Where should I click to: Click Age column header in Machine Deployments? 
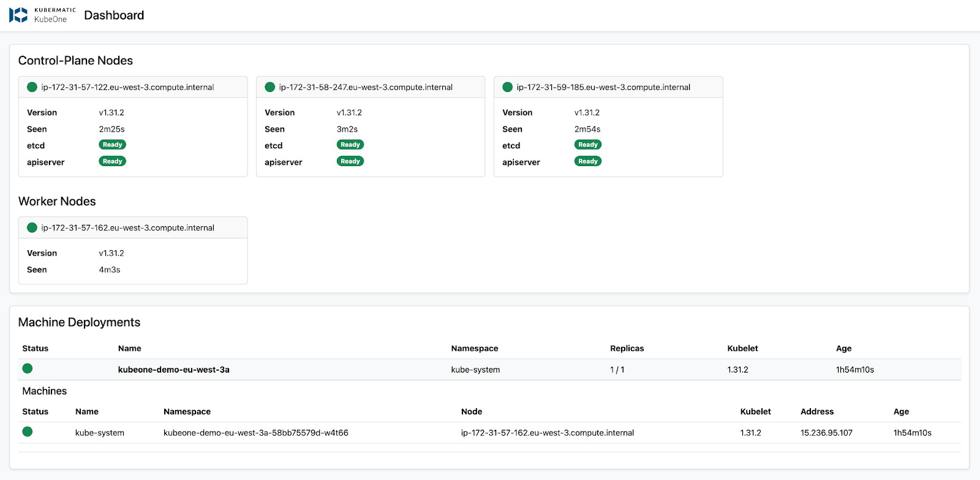[x=844, y=348]
